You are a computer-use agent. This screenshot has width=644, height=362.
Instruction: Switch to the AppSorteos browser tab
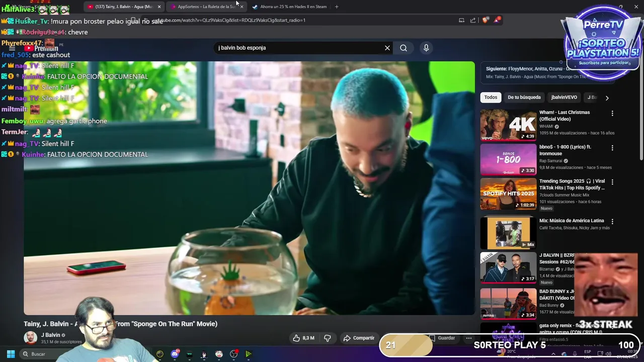(x=206, y=7)
